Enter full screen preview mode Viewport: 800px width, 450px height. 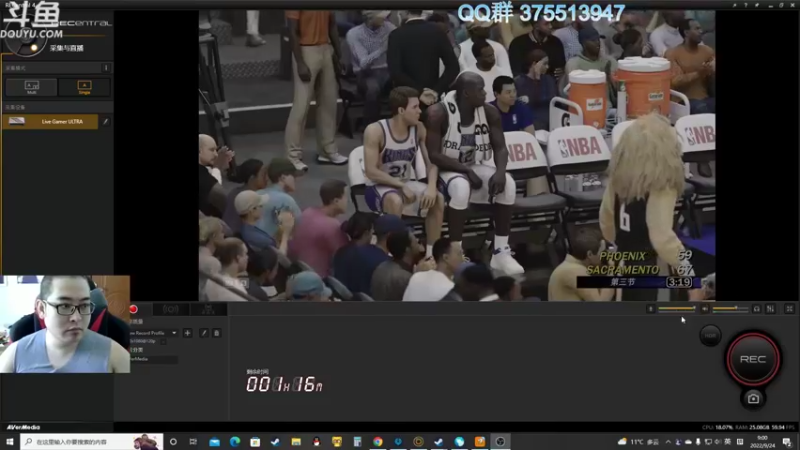pos(789,309)
